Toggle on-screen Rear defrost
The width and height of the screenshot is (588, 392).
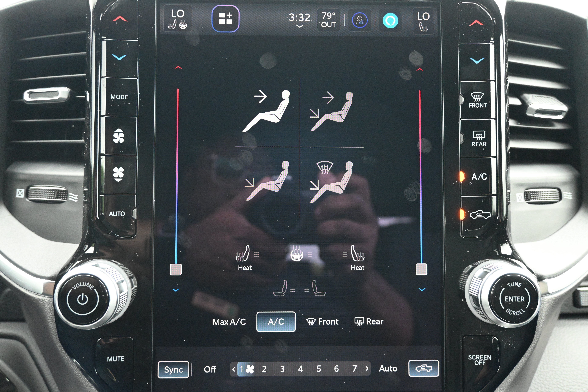[369, 321]
